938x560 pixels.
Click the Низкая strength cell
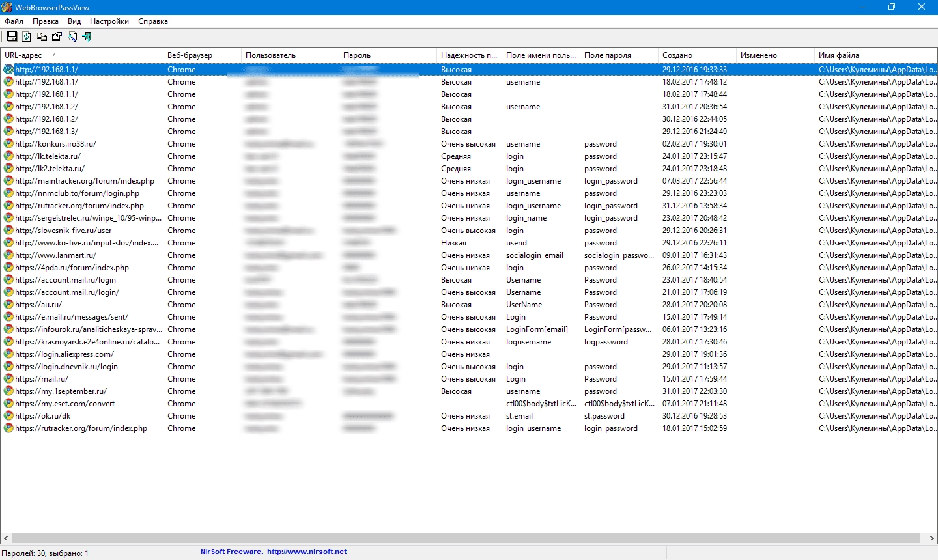pos(453,243)
